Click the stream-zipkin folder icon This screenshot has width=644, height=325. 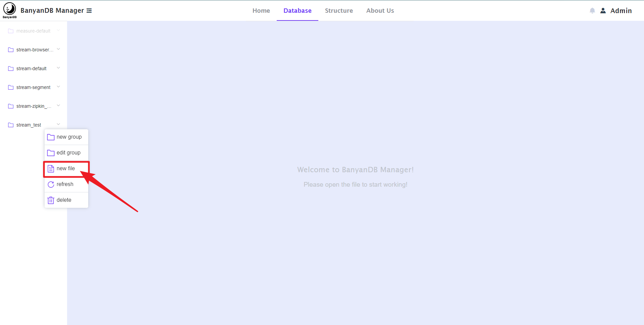click(11, 106)
